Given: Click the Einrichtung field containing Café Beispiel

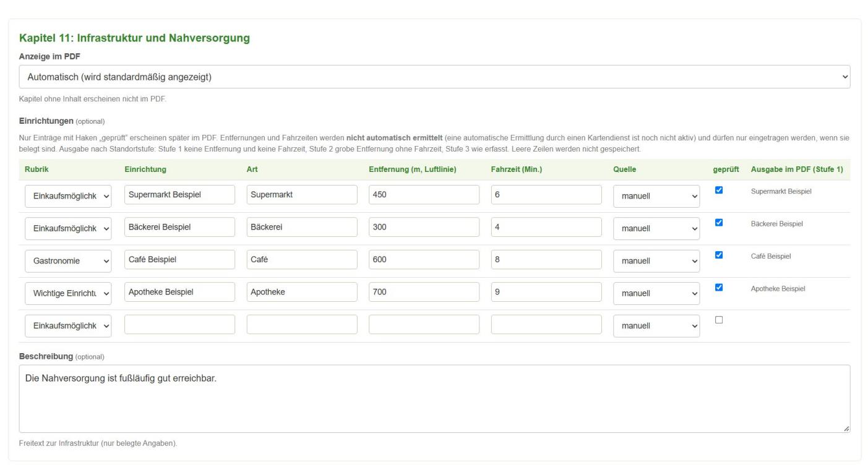Looking at the screenshot, I should [179, 260].
